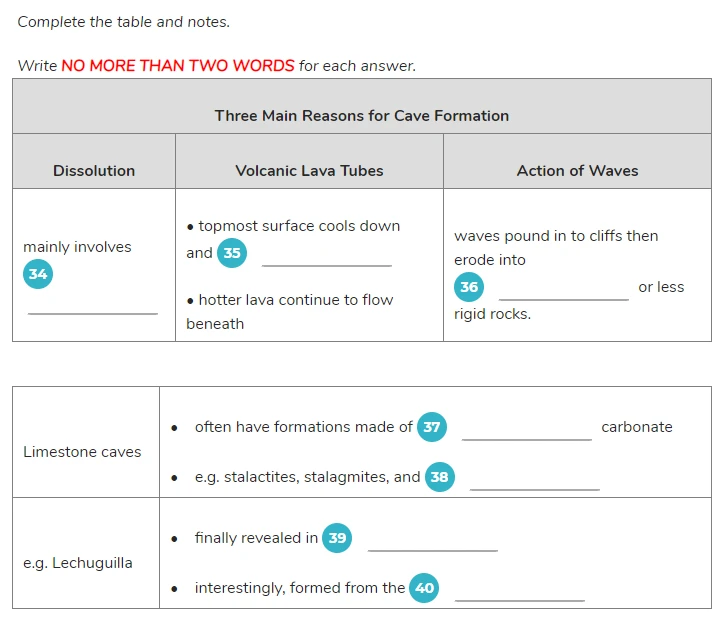The height and width of the screenshot is (621, 722).
Task: Click the question 35 number badge
Action: pos(232,253)
